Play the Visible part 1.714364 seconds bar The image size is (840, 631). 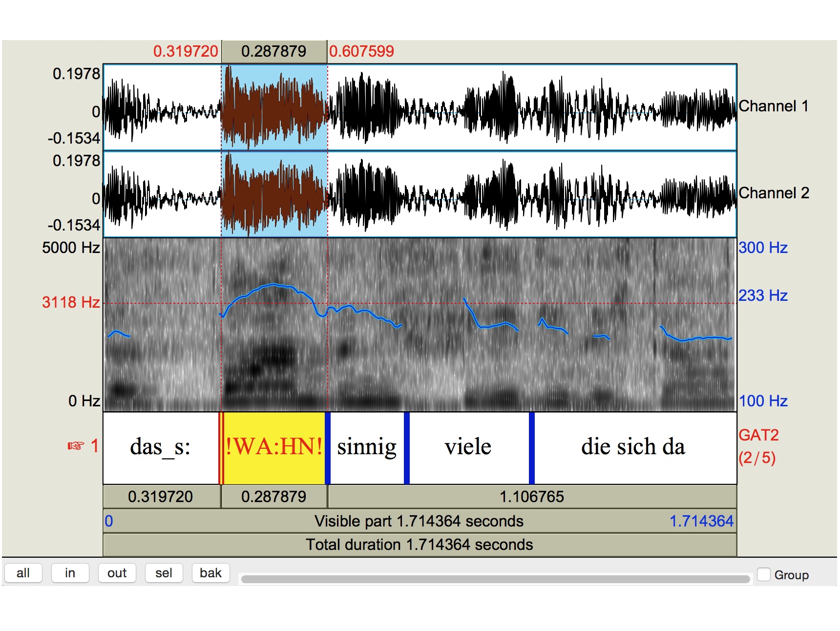pos(419,521)
